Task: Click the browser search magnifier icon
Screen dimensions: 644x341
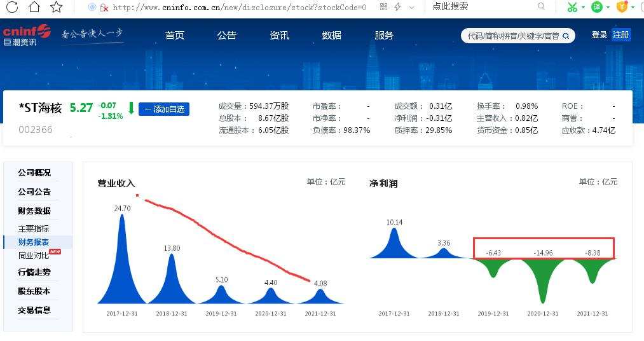Action: (541, 6)
